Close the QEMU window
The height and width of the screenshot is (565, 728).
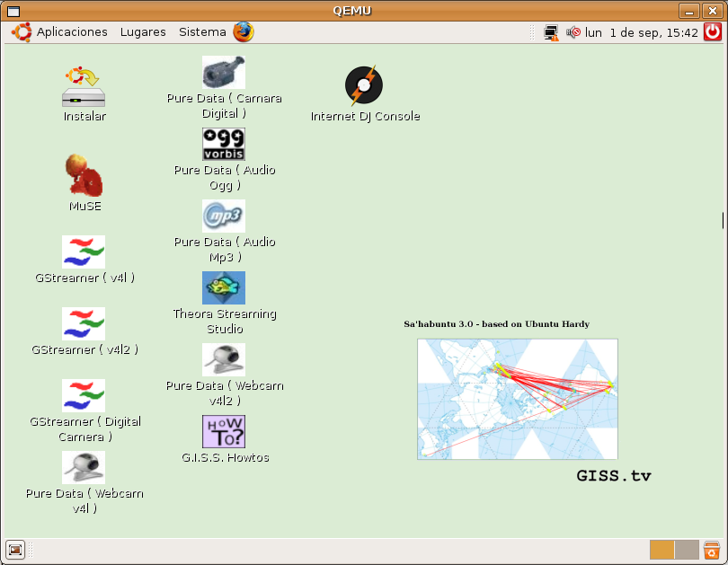pos(713,11)
